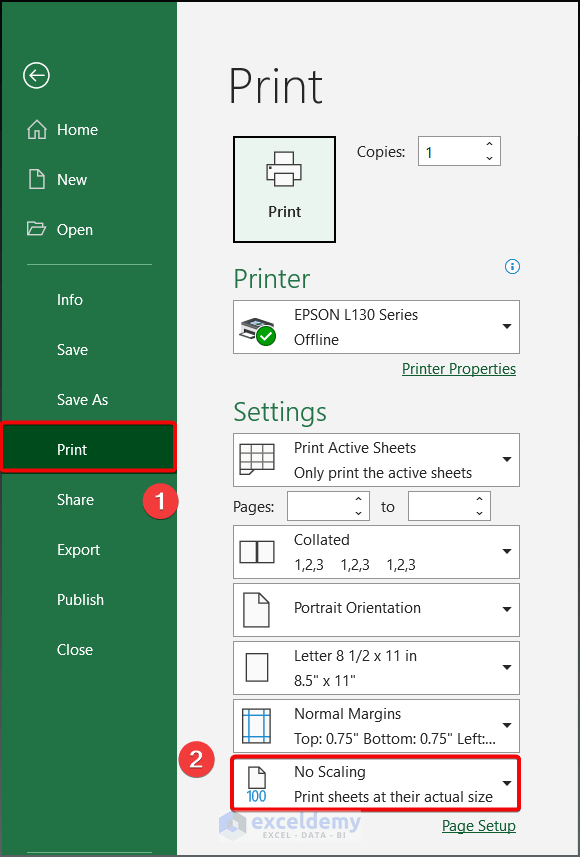Open the Page Setup link
580x857 pixels.
478,825
